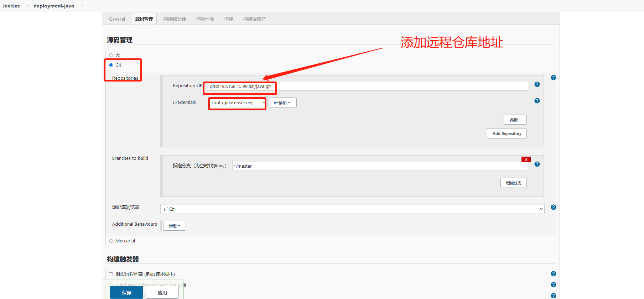Open help icon for 源码库浏览器
Image resolution: width=644 pixels, height=299 pixels.
(553, 207)
